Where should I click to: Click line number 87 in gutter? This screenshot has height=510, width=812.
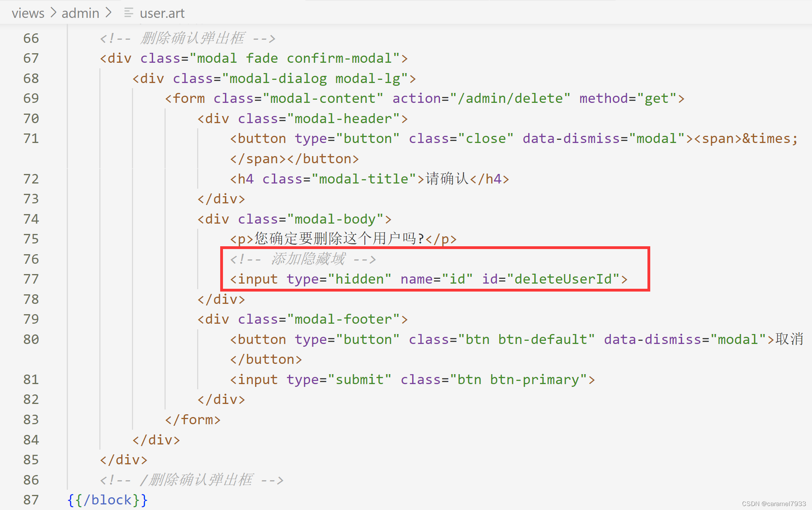(x=31, y=500)
